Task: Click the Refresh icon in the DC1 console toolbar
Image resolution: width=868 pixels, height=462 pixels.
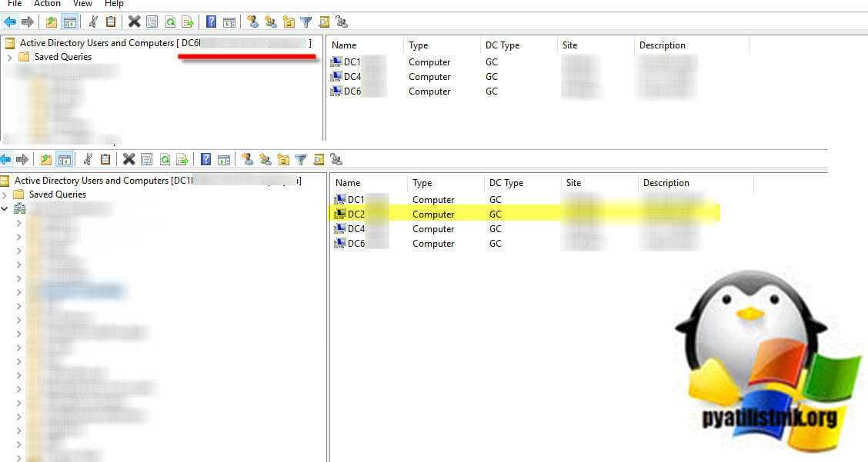Action: 165,159
